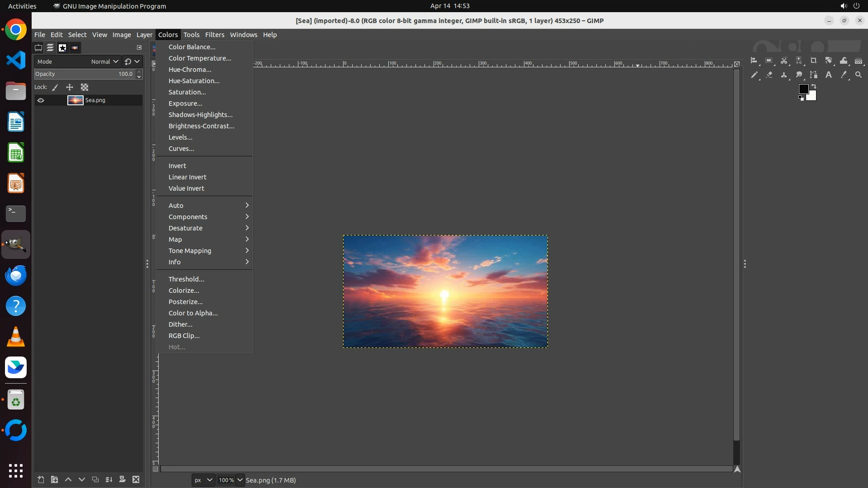This screenshot has width=868, height=488.
Task: Select the Scissors Select tool
Action: tap(784, 61)
